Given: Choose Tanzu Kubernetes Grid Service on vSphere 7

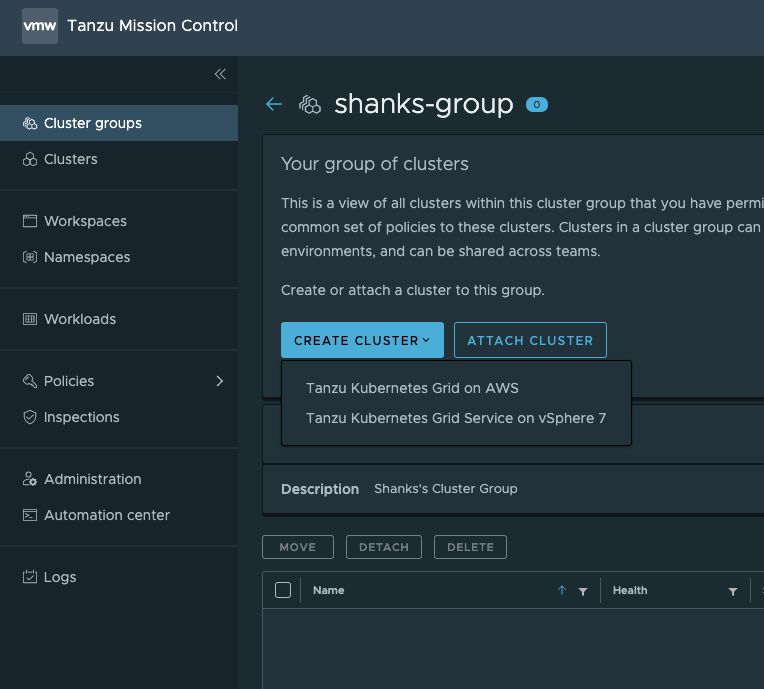Looking at the screenshot, I should click(x=456, y=418).
